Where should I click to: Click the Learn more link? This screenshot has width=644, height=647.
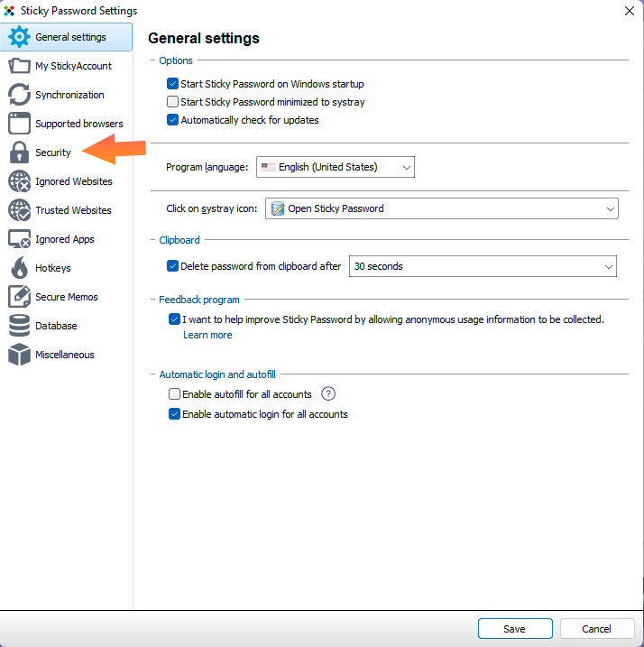coord(207,335)
